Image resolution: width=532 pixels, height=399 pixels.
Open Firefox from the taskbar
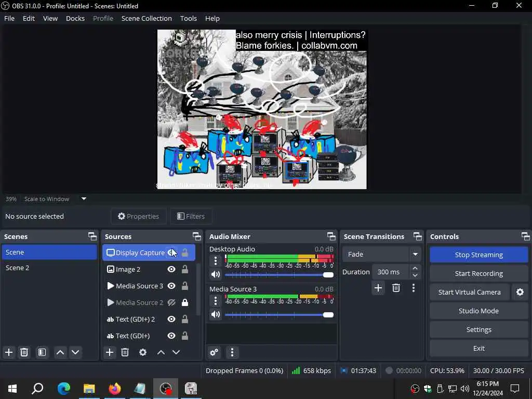(x=115, y=389)
